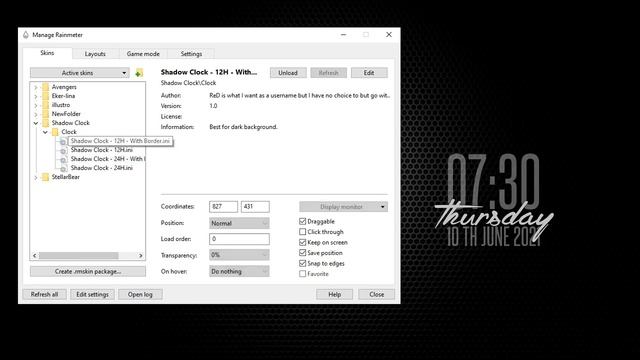
Task: Click the Refresh button next to Unload
Action: tap(329, 73)
